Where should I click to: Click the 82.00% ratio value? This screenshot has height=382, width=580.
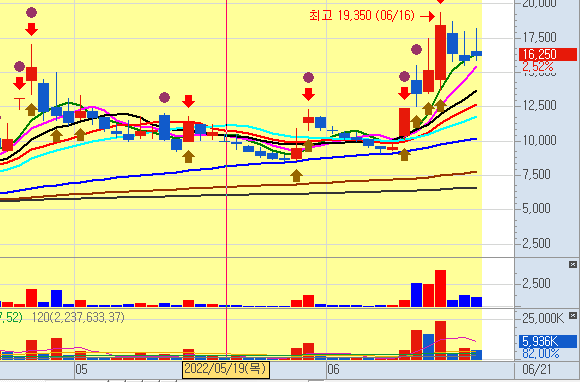tap(541, 354)
